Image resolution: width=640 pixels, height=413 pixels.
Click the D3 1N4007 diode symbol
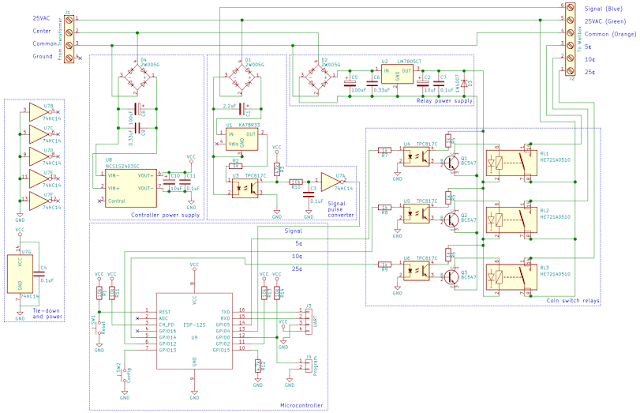point(464,83)
